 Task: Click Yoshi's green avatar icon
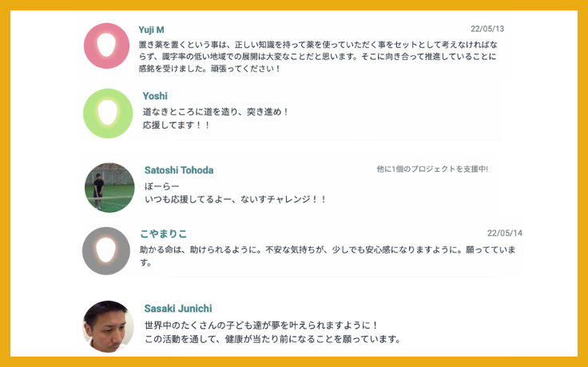tap(108, 114)
